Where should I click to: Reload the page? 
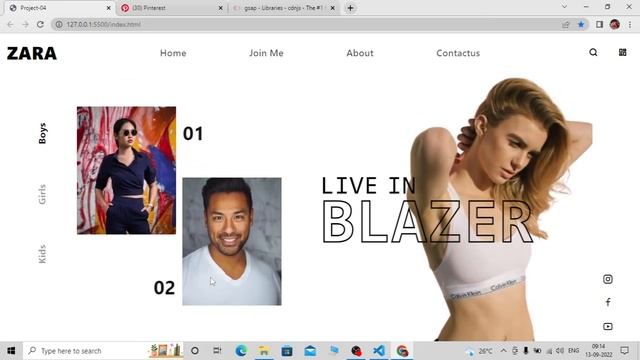[x=40, y=24]
